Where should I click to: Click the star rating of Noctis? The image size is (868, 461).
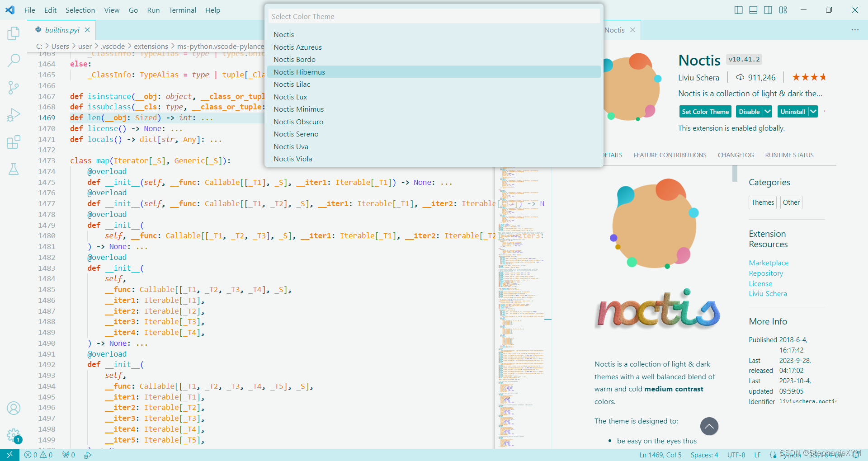809,77
